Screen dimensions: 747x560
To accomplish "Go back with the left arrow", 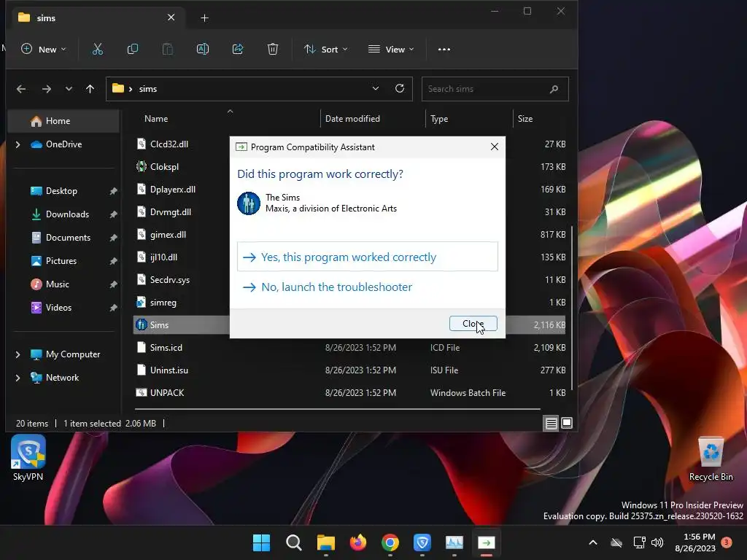I will (x=21, y=89).
